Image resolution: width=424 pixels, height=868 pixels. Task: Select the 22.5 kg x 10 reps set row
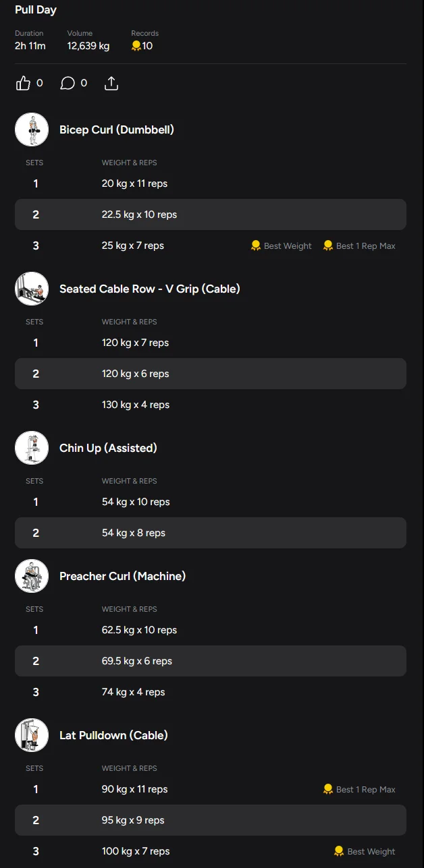(x=211, y=214)
